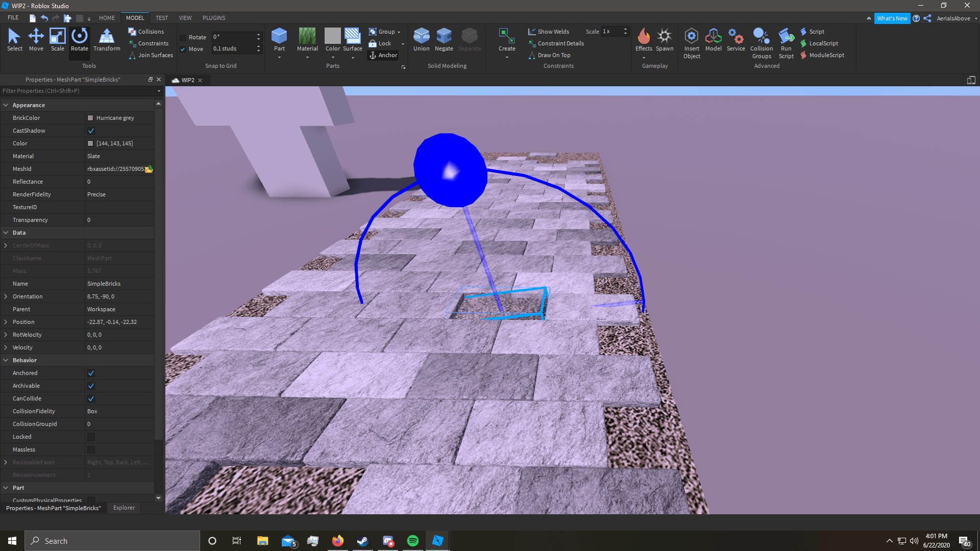Activate the Move tool in Tools
Screen dimensions: 980x551
coord(36,40)
